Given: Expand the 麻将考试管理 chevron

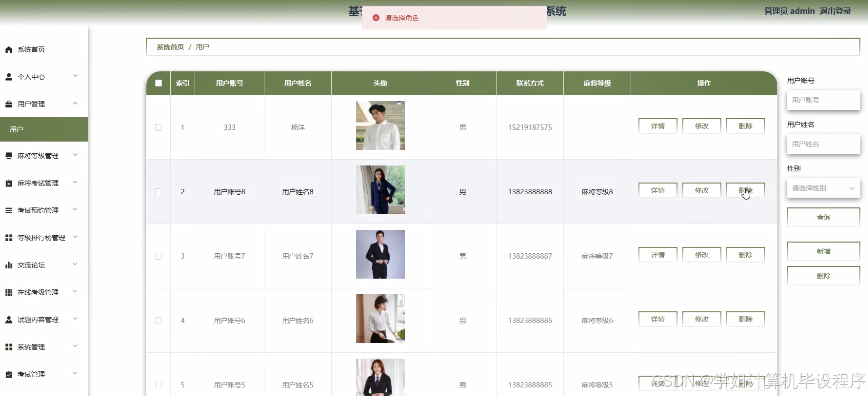Looking at the screenshot, I should click(x=75, y=183).
